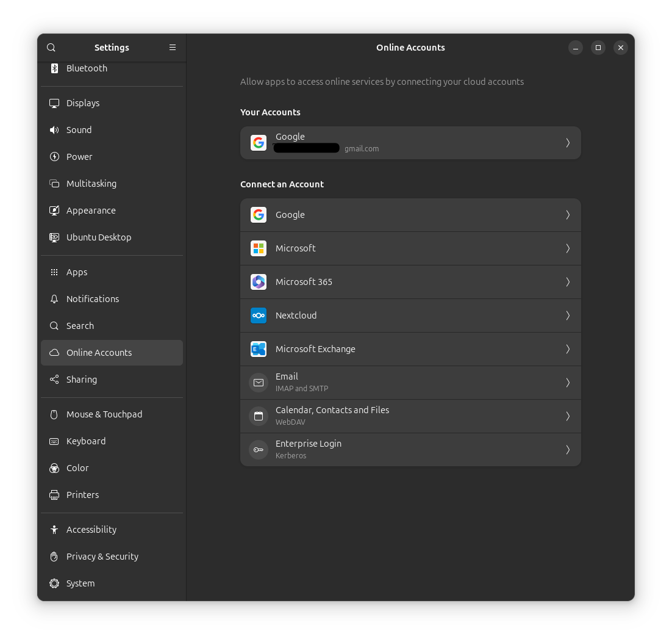Screen dimensions: 672x642
Task: Click the Power icon in sidebar
Action: (54, 157)
